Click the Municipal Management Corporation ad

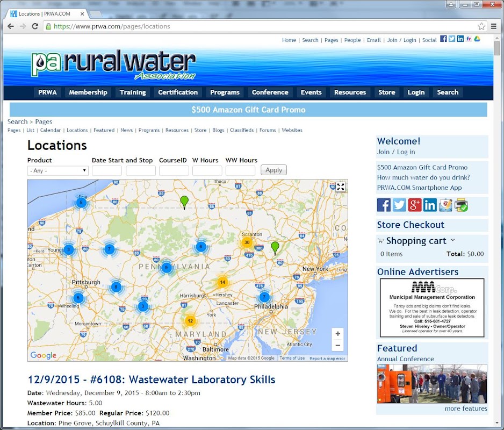coord(432,307)
